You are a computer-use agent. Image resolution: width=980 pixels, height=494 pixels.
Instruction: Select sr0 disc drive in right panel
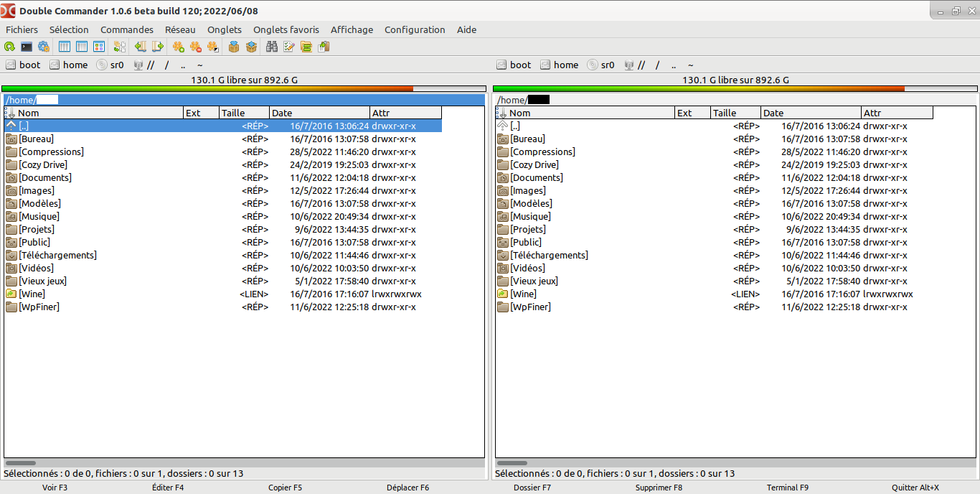[x=601, y=65]
